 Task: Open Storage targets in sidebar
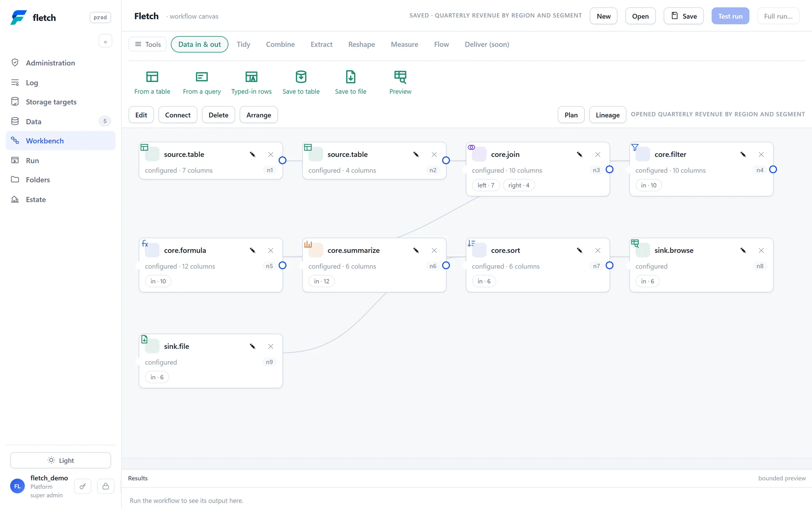point(60,102)
